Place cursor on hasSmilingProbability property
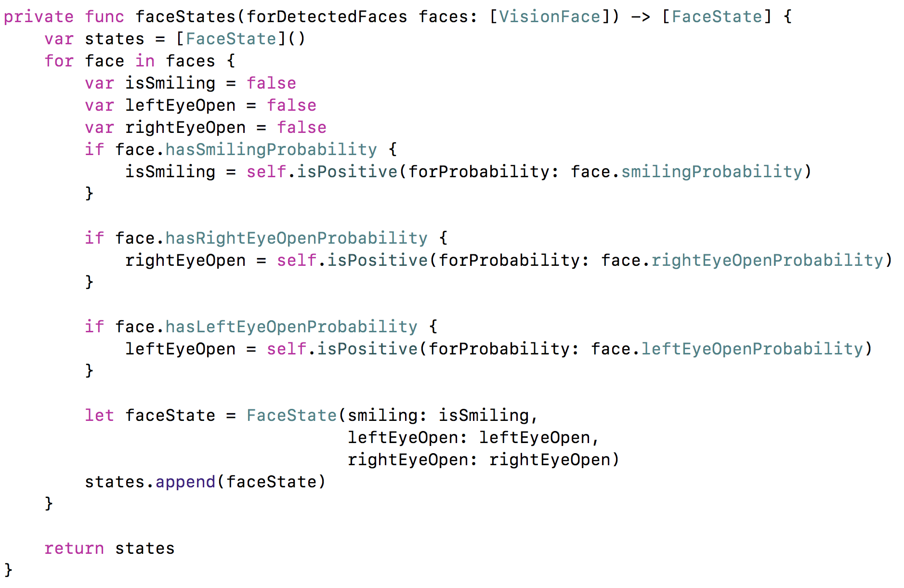The image size is (904, 588). [x=271, y=150]
